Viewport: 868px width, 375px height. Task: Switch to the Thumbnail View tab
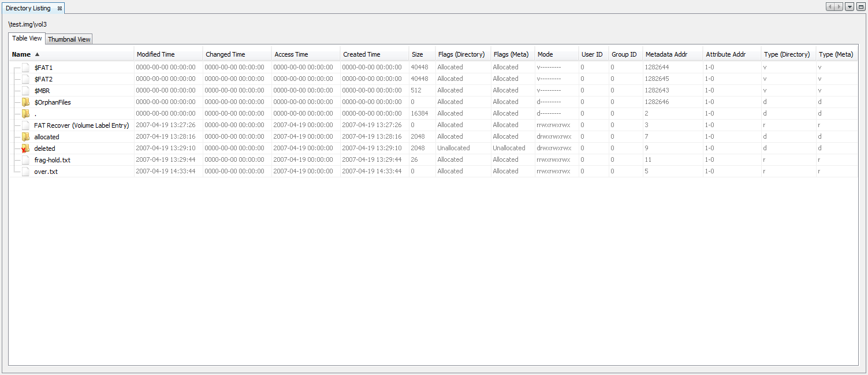[x=69, y=39]
